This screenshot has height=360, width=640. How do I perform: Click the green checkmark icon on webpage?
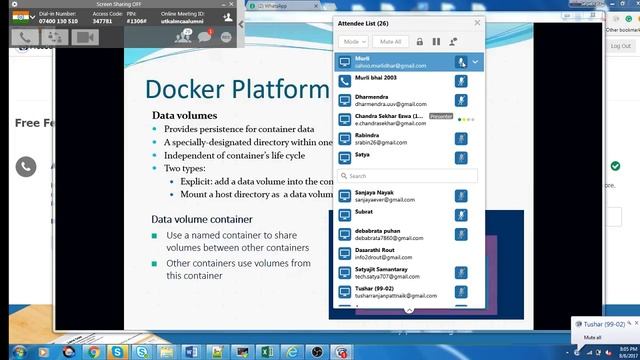point(615,166)
